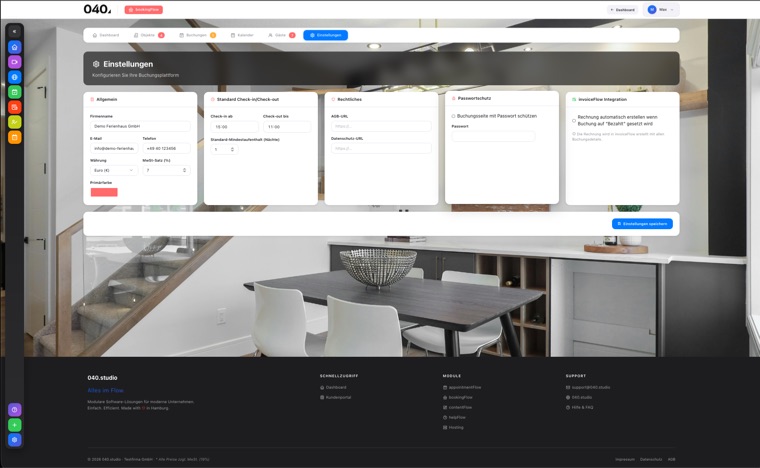Click the support@040.studio email link
The height and width of the screenshot is (468, 760).
[x=588, y=388]
